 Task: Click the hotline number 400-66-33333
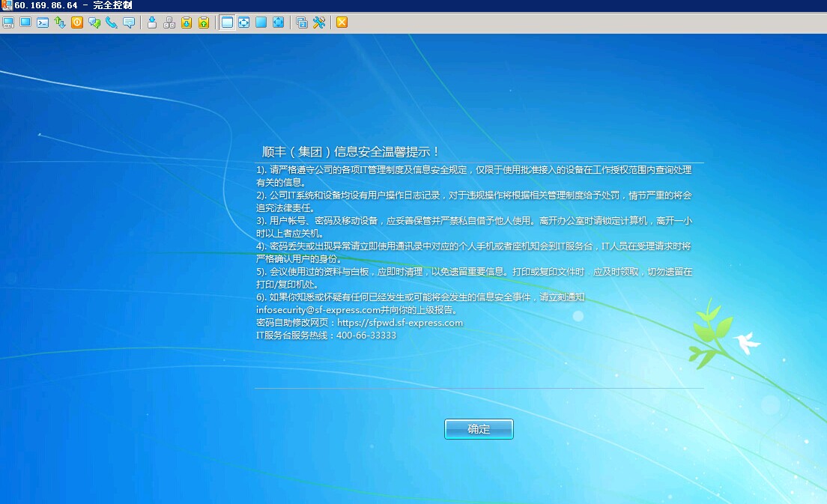pos(366,336)
